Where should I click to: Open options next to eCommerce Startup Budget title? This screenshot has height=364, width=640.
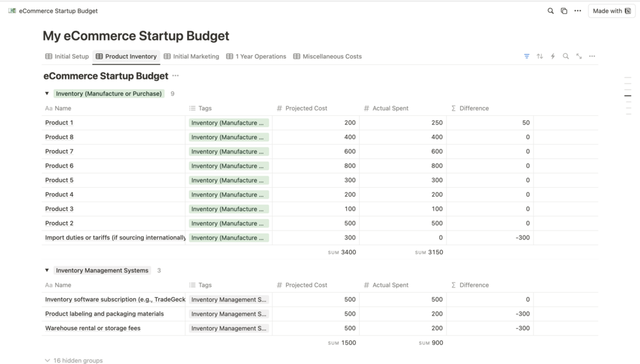[x=176, y=76]
